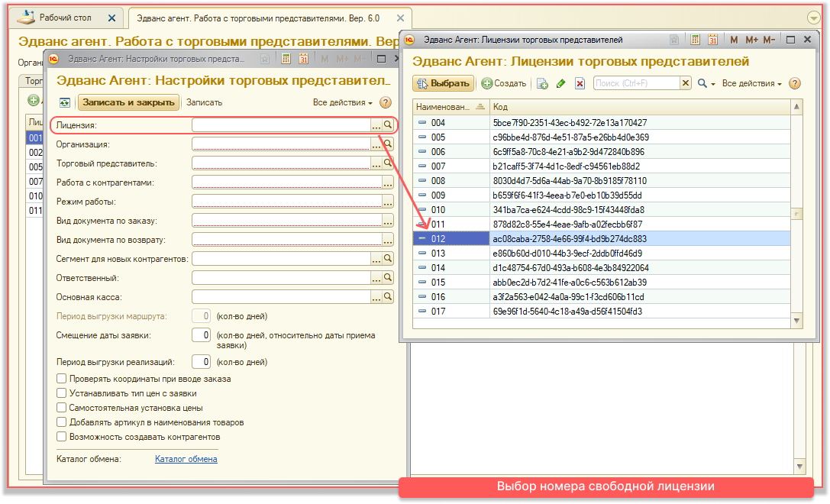The image size is (830, 504).
Task: Click the refresh icon in settings toolbar
Action: tap(65, 102)
